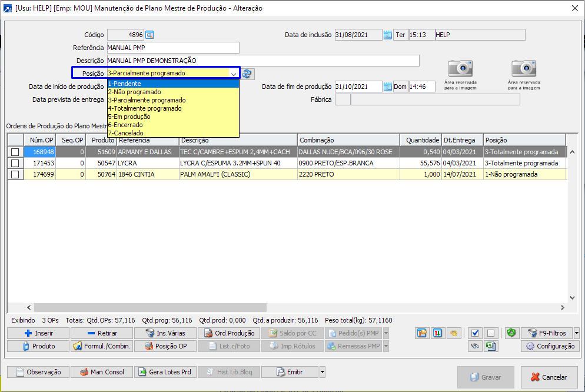
Task: Click Ins.Várias button
Action: pos(165,333)
